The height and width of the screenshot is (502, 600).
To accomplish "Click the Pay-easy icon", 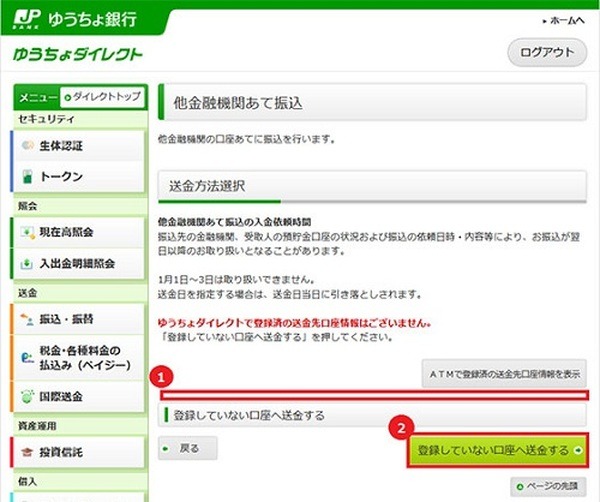I will click(27, 358).
